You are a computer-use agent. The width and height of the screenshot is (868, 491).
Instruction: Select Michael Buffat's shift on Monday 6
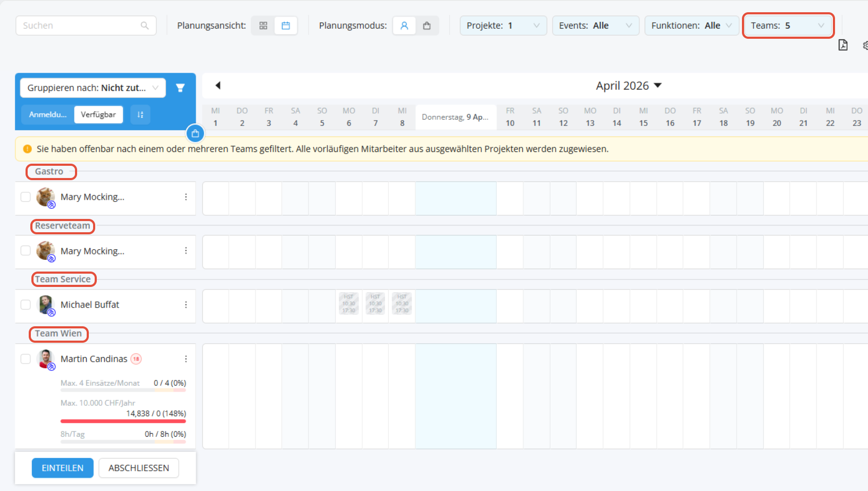pos(349,303)
